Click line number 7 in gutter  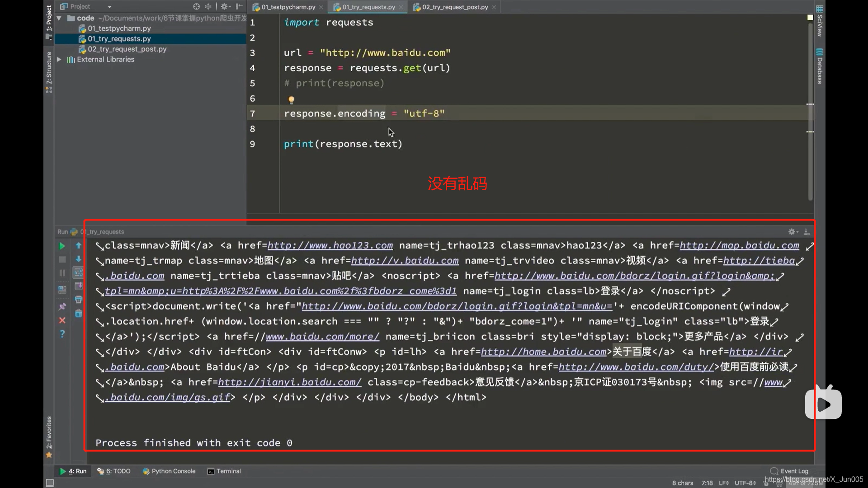[252, 113]
